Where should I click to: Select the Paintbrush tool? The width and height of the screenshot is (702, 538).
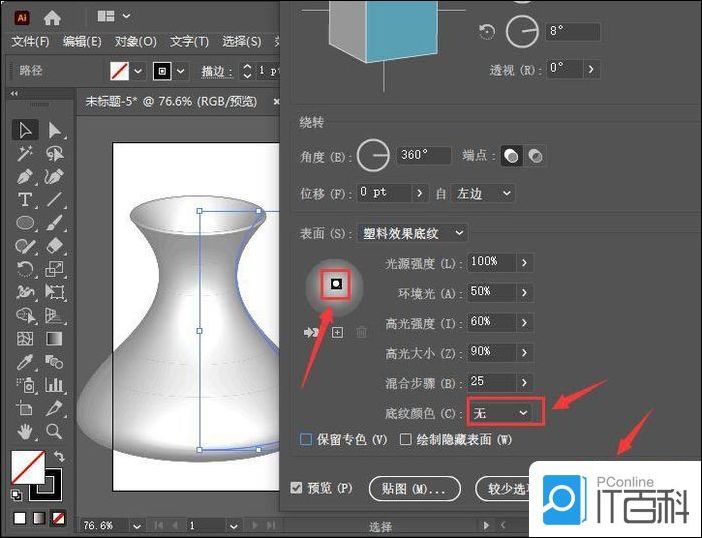(x=54, y=222)
